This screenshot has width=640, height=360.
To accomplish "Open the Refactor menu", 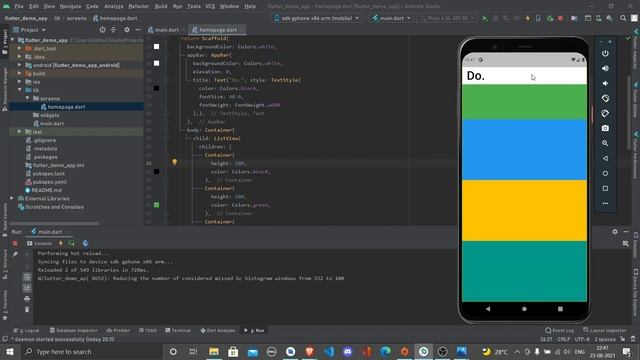I will point(138,6).
